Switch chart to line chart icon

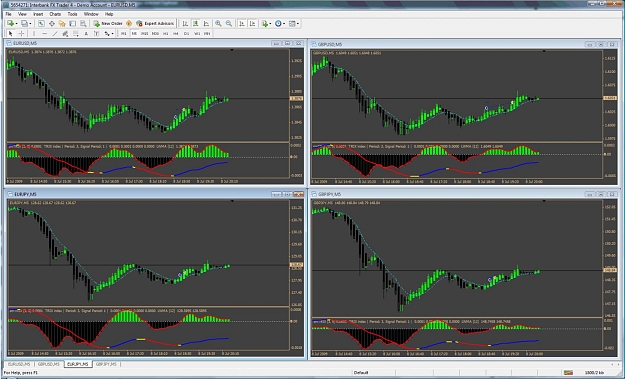point(206,24)
